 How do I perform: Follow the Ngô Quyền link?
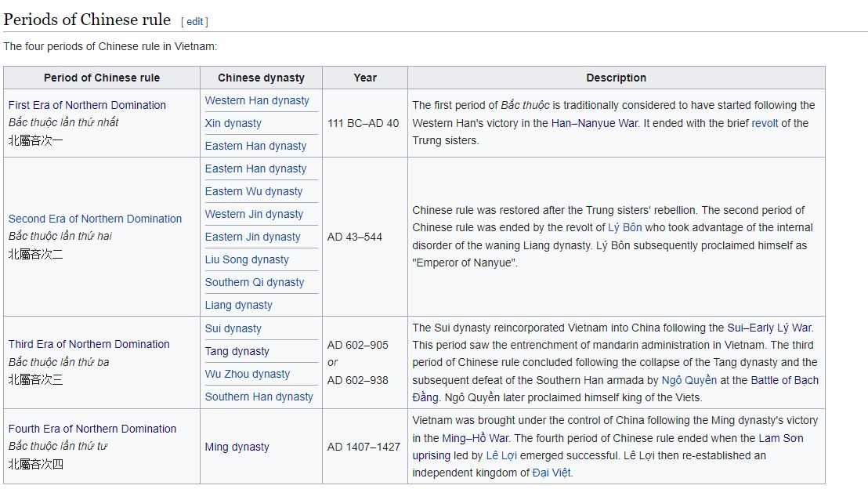(x=689, y=380)
